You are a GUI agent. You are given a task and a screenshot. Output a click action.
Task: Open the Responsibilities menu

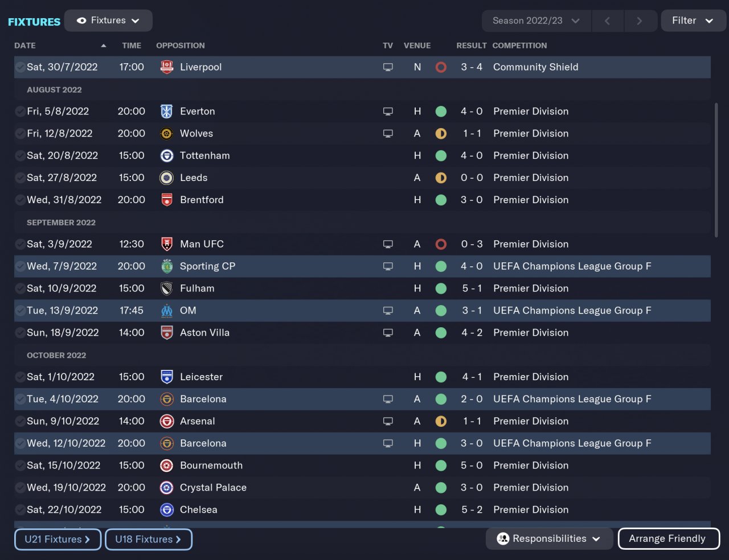pos(549,539)
